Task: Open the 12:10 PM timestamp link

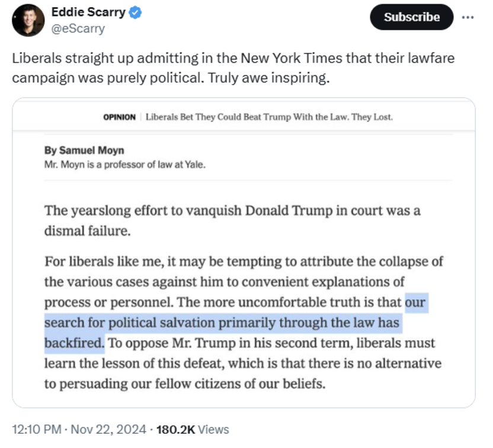Action: click(37, 430)
